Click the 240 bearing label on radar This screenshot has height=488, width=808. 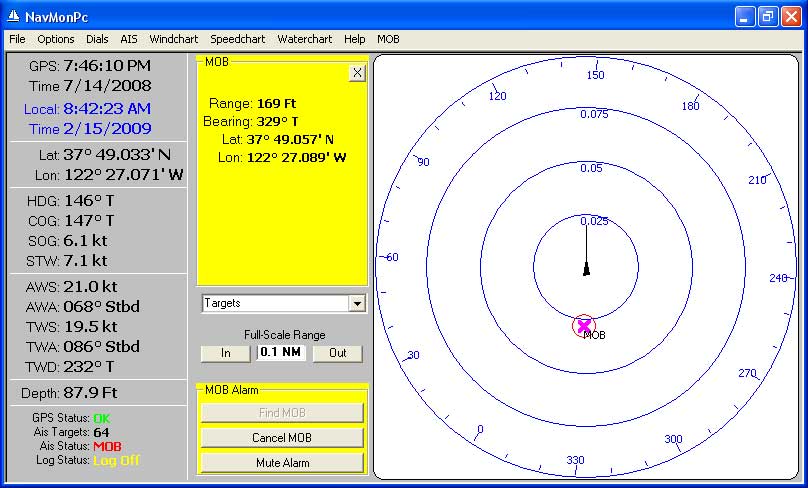tap(778, 278)
